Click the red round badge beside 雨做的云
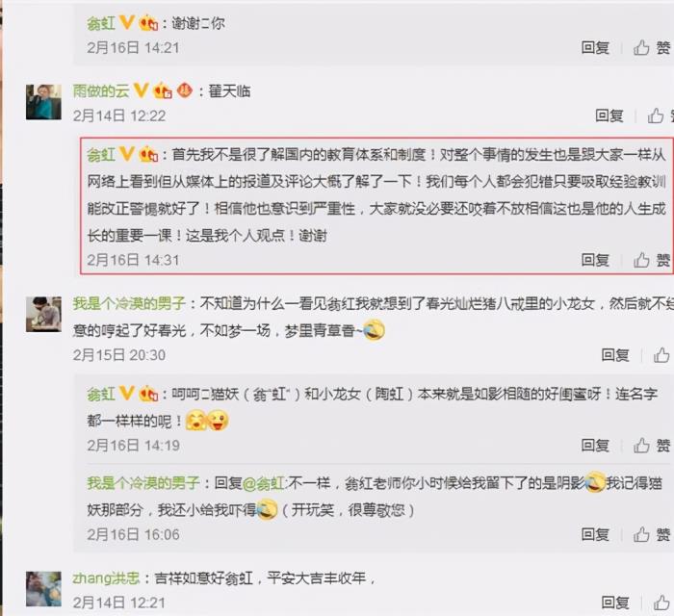This screenshot has width=674, height=616. (x=185, y=90)
